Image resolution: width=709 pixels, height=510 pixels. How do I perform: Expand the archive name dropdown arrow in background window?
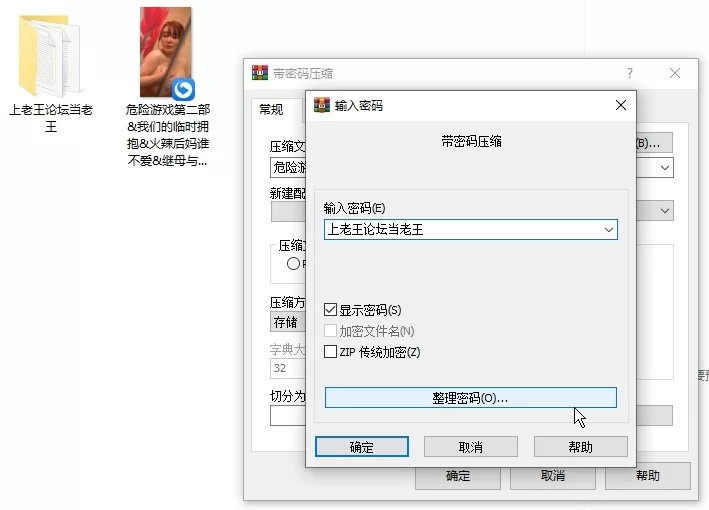pyautogui.click(x=664, y=168)
